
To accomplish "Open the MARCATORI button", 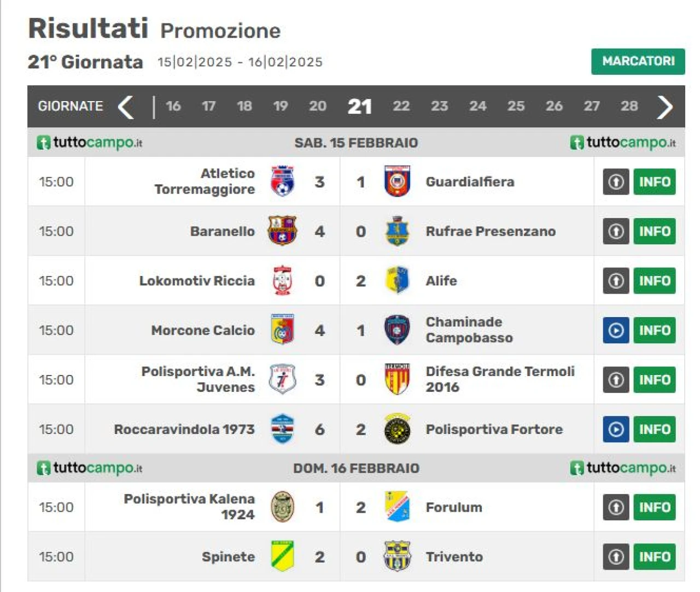I will (x=638, y=61).
